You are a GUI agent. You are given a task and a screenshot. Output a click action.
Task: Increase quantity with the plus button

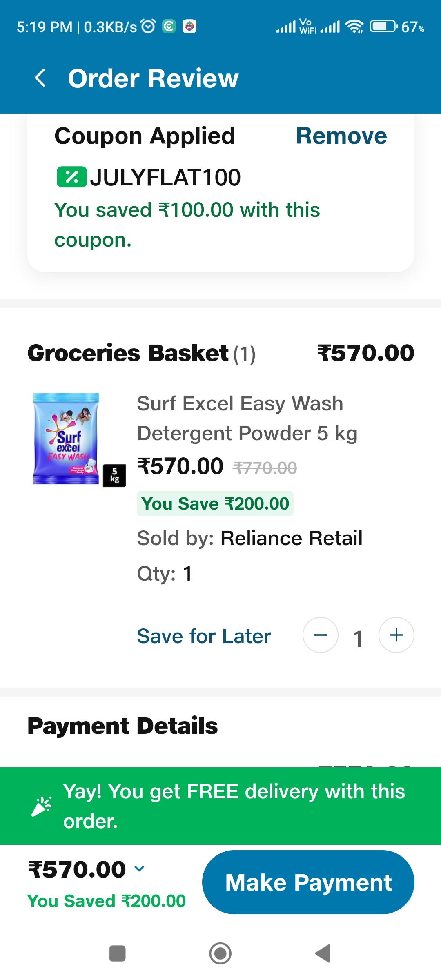click(396, 635)
